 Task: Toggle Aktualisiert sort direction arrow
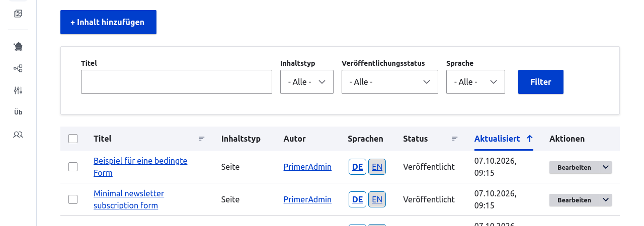pyautogui.click(x=529, y=139)
